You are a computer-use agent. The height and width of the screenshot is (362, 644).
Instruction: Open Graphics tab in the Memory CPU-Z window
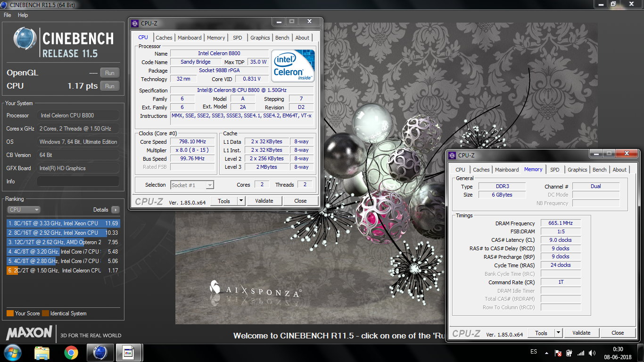click(578, 170)
